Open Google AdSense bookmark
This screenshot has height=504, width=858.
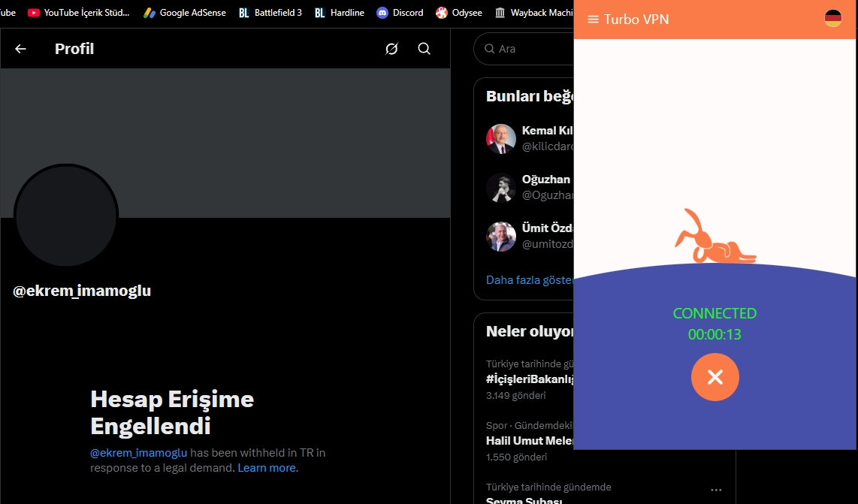click(x=184, y=13)
